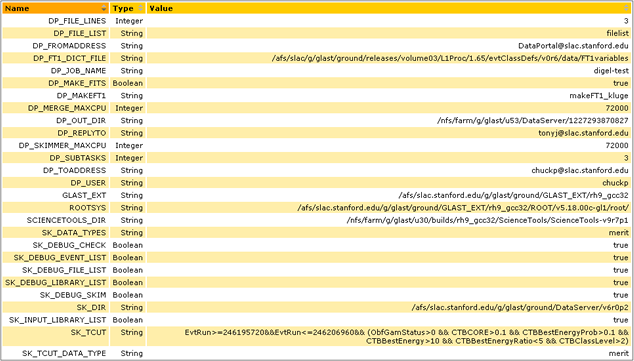The height and width of the screenshot is (361, 634).
Task: Click the Value column header
Action: pyautogui.click(x=389, y=8)
